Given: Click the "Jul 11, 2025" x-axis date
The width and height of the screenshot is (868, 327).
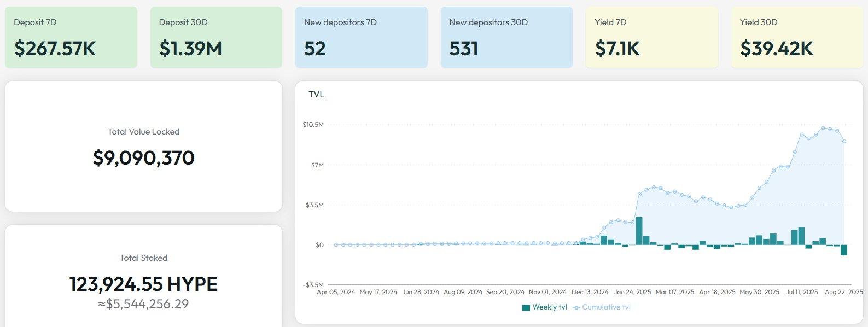Looking at the screenshot, I should click(802, 292).
